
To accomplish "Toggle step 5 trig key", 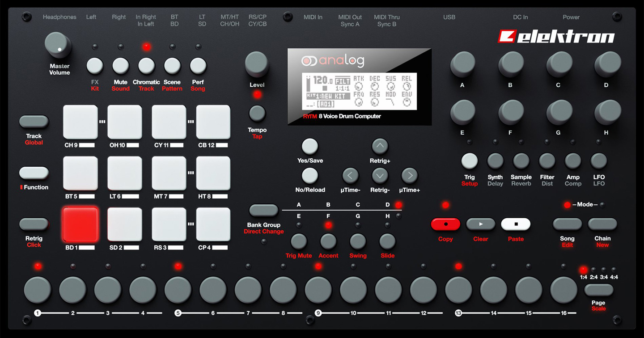I will (178, 290).
